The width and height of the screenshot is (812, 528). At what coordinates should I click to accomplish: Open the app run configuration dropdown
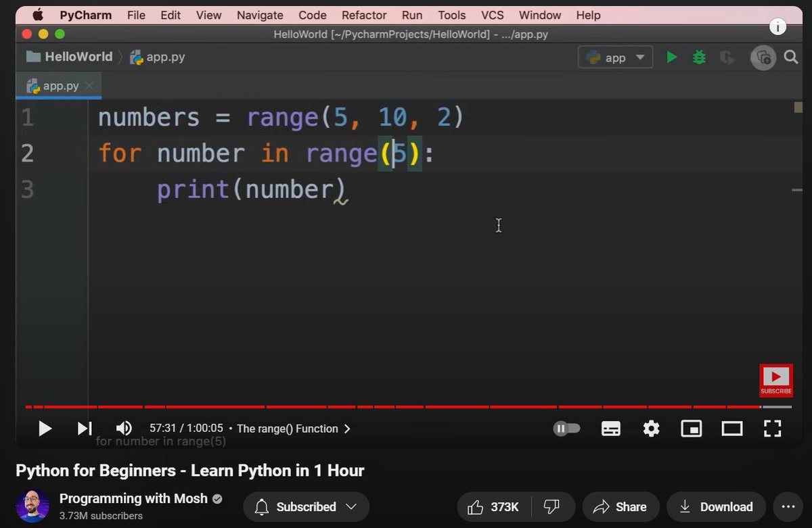click(x=615, y=57)
